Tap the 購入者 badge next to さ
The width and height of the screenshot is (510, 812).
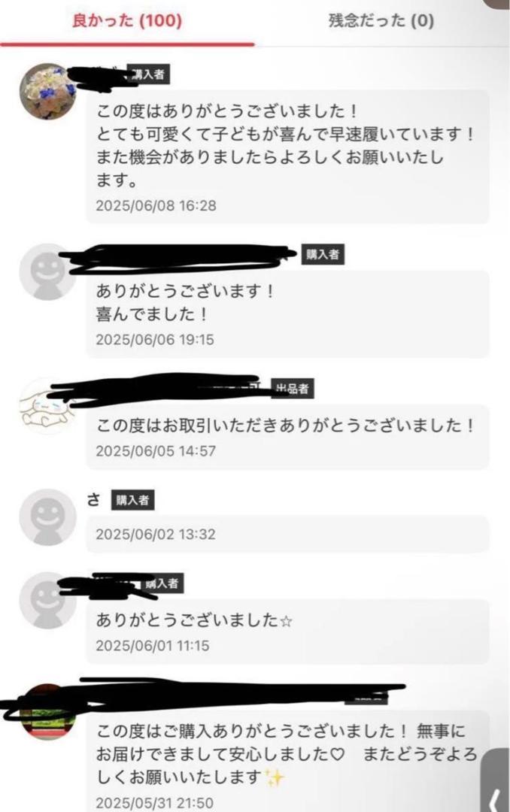pyautogui.click(x=132, y=500)
